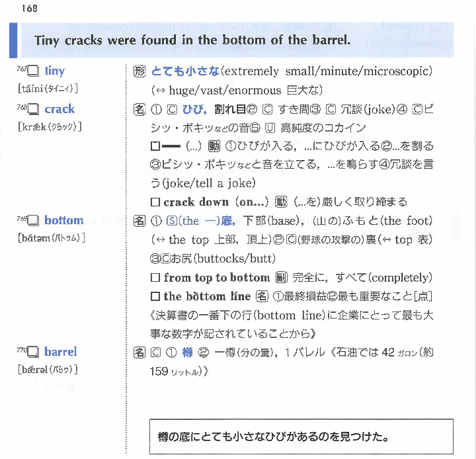Click the Ⓤ uncountable icon before 高純度のコカイン
The width and height of the screenshot is (476, 459).
click(x=270, y=128)
